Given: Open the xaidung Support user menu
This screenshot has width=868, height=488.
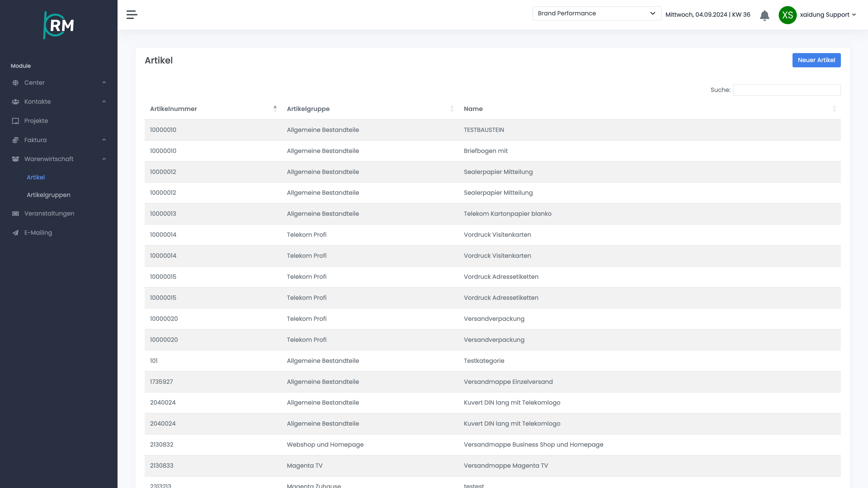Looking at the screenshot, I should tap(828, 15).
